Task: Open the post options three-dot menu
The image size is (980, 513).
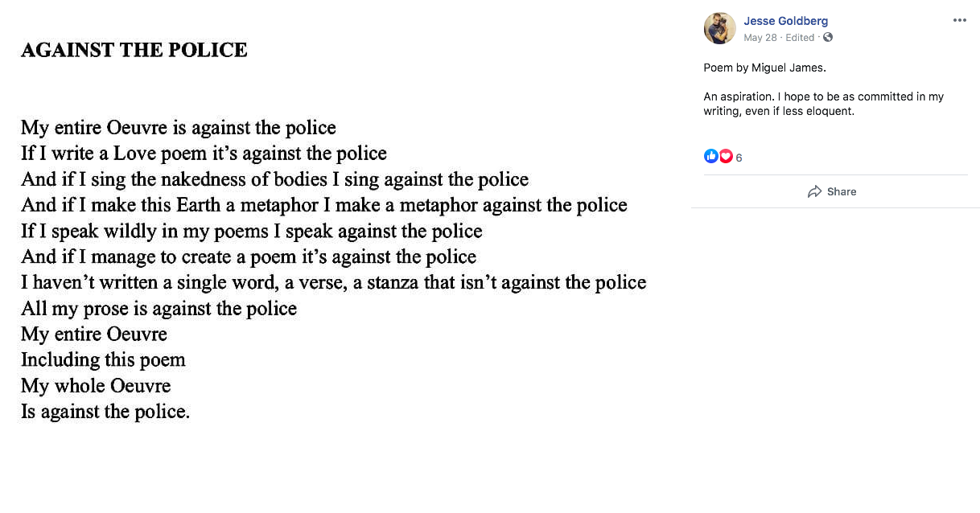Action: [959, 21]
